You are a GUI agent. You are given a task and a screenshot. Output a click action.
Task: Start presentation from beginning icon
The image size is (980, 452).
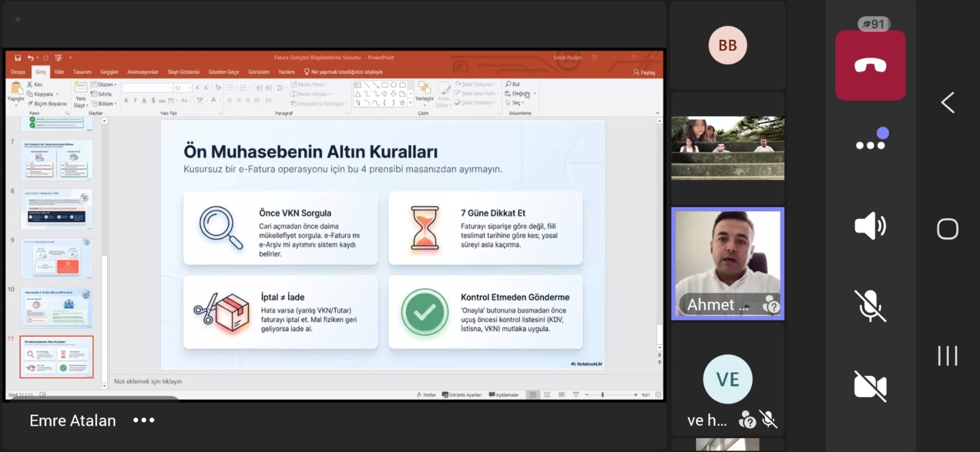(58, 58)
